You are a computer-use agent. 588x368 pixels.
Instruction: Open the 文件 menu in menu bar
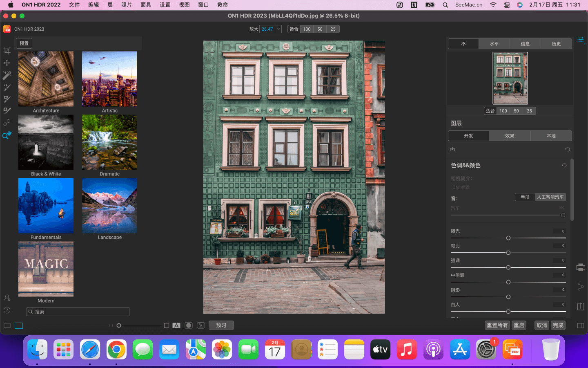[74, 5]
